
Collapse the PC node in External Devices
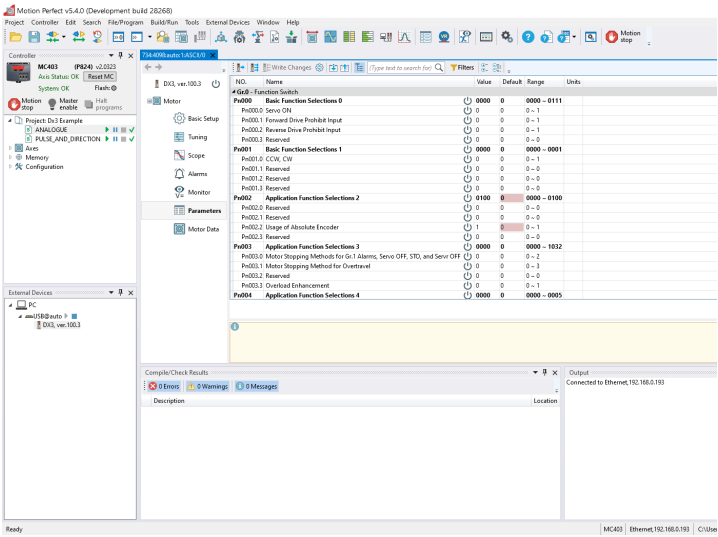click(11, 305)
